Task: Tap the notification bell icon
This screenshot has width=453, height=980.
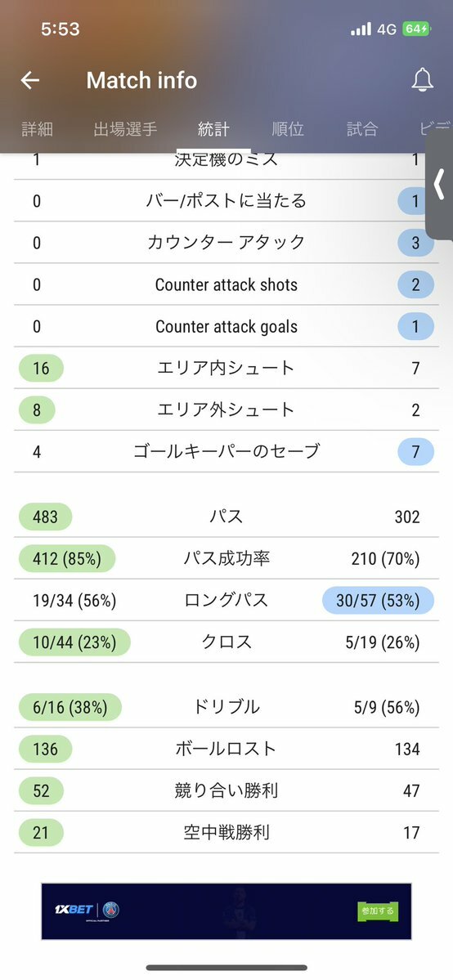Action: pyautogui.click(x=423, y=80)
